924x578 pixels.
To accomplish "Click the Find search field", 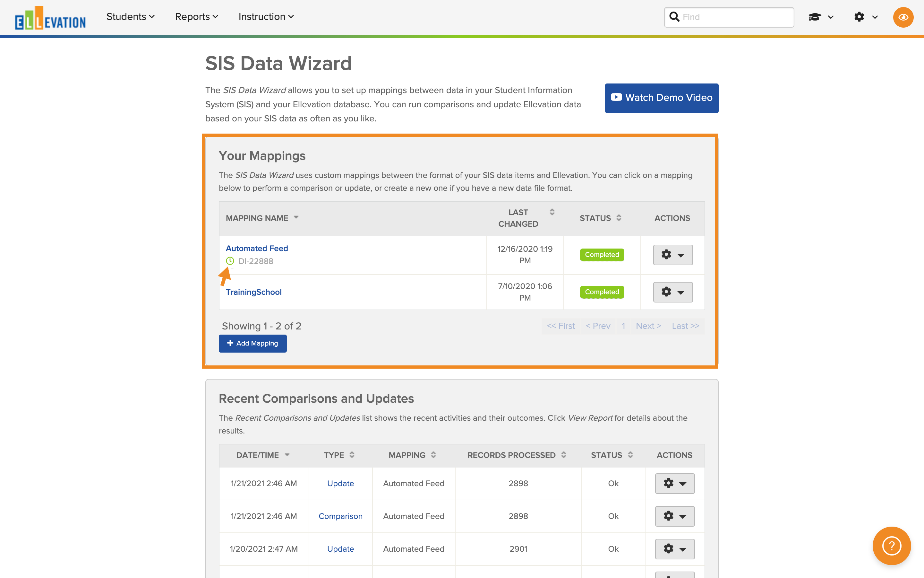I will pos(729,17).
